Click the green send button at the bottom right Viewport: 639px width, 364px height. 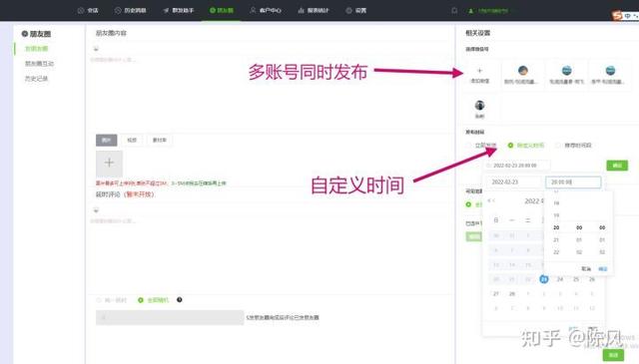[x=613, y=355]
